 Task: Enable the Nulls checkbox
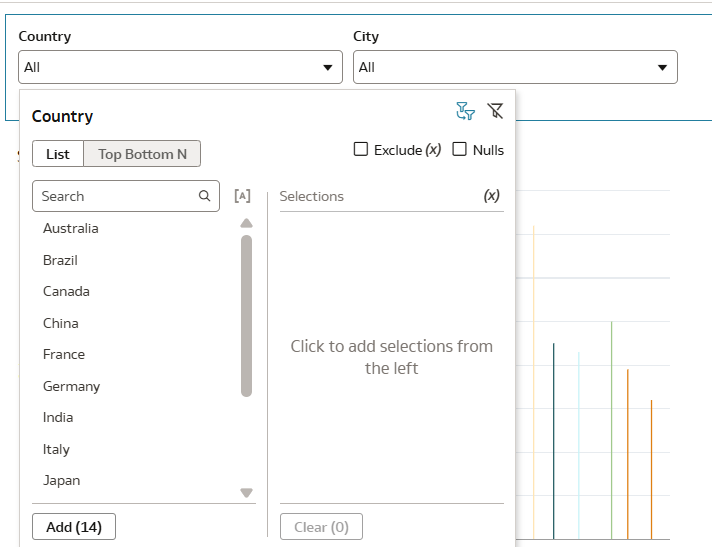(x=460, y=150)
